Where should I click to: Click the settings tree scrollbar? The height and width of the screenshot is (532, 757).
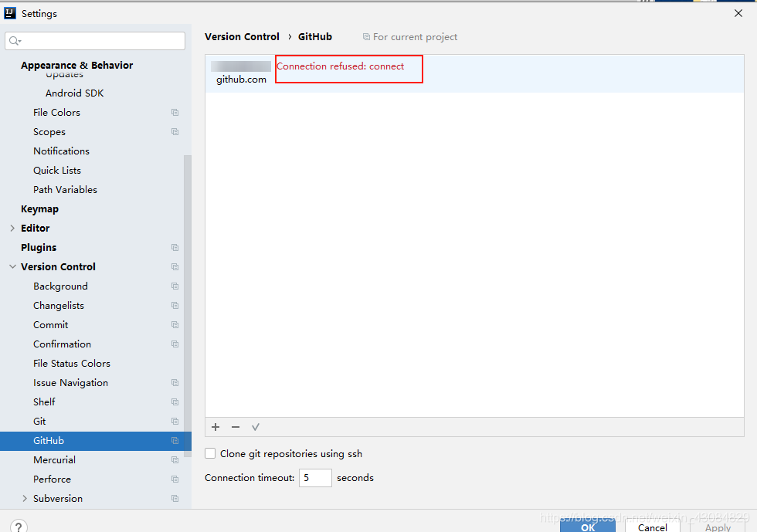point(187,304)
